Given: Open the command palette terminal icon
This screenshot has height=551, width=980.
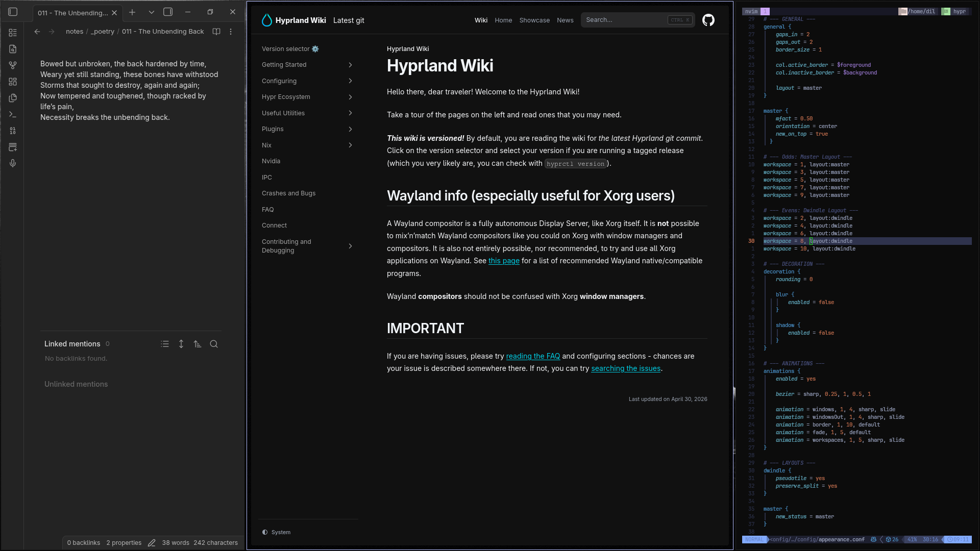Looking at the screenshot, I should point(13,114).
